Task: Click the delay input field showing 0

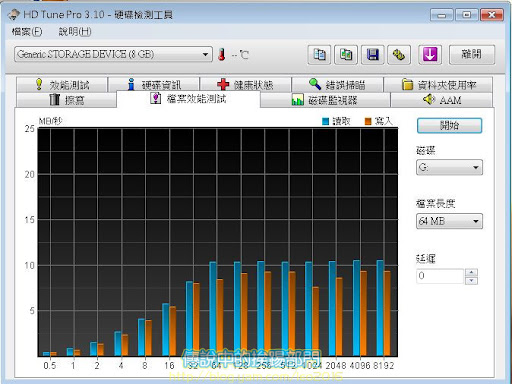Action: point(440,276)
